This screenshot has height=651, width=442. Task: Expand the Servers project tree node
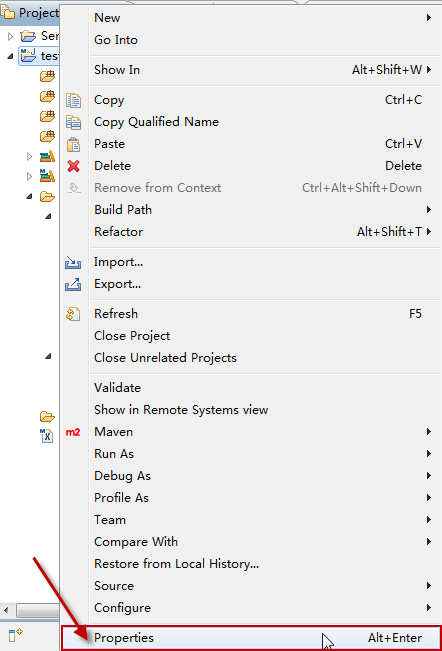[x=10, y=37]
